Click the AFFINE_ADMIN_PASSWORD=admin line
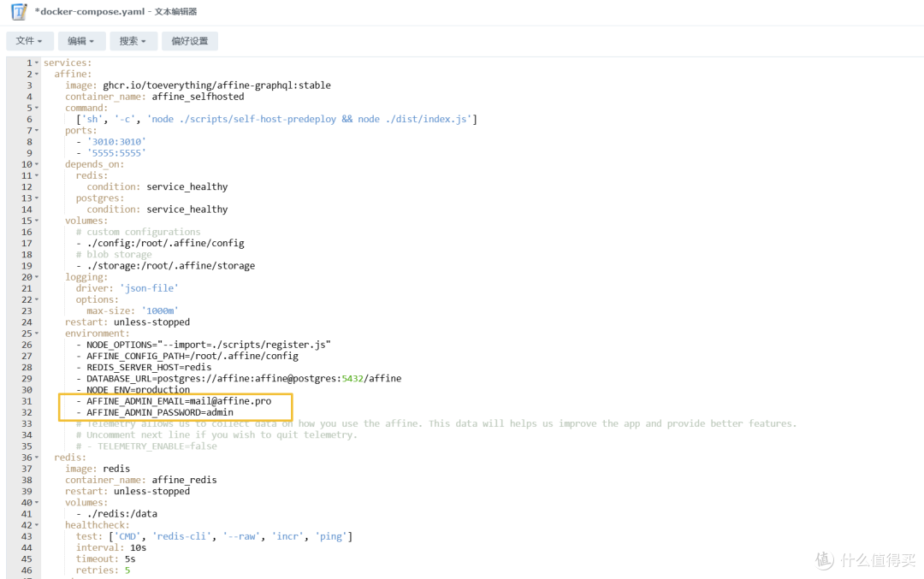The width and height of the screenshot is (924, 579). tap(154, 412)
